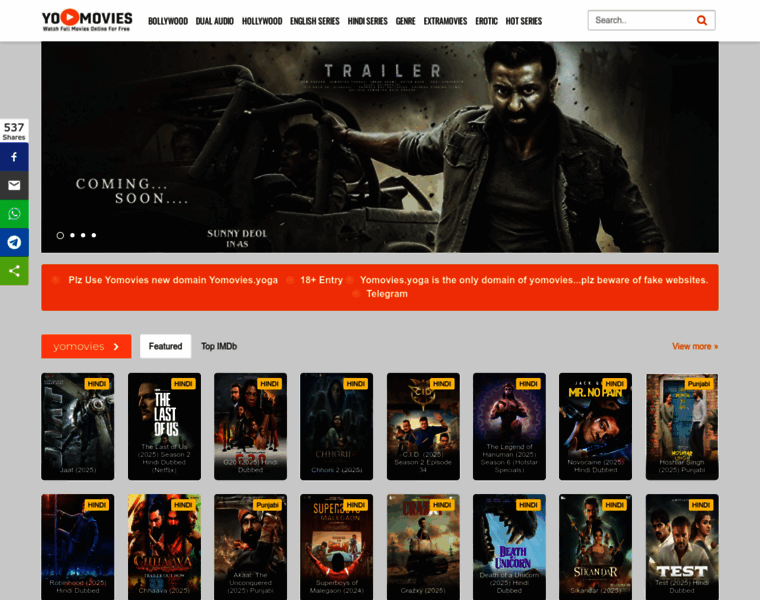Open G20 (2025) Hindi Dubbed poster
The height and width of the screenshot is (600, 760).
251,426
